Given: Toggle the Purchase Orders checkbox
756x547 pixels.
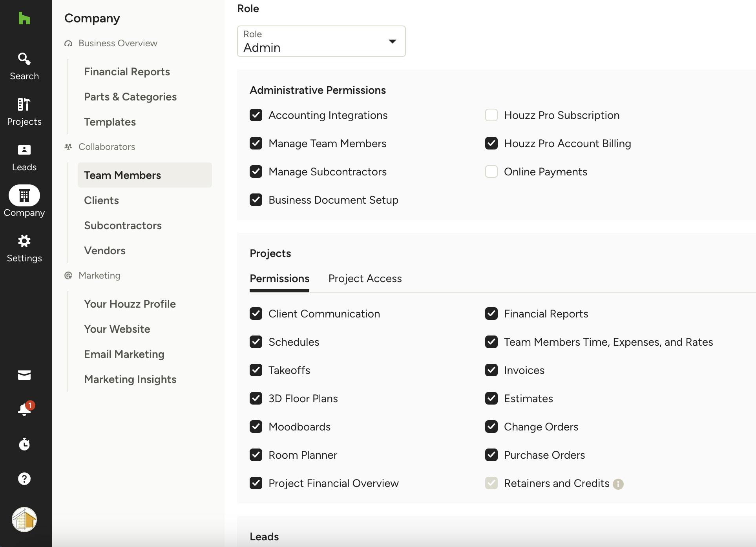Looking at the screenshot, I should (491, 455).
